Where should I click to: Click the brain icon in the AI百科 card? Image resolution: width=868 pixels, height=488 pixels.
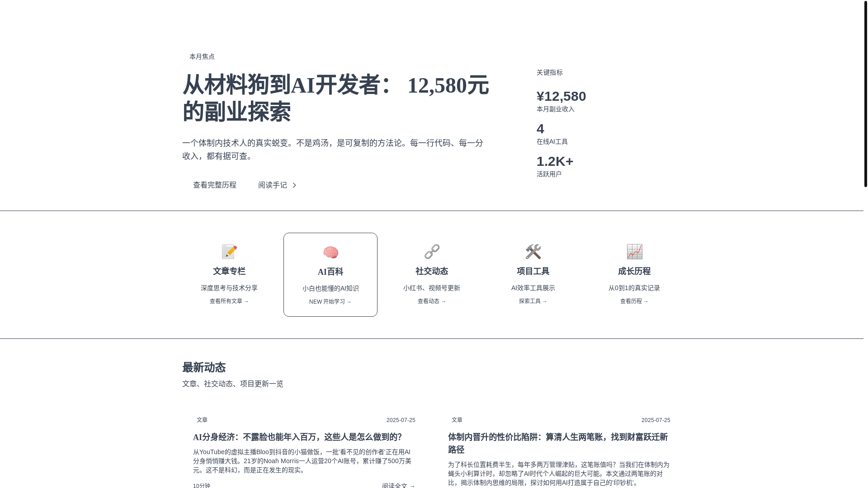click(330, 252)
